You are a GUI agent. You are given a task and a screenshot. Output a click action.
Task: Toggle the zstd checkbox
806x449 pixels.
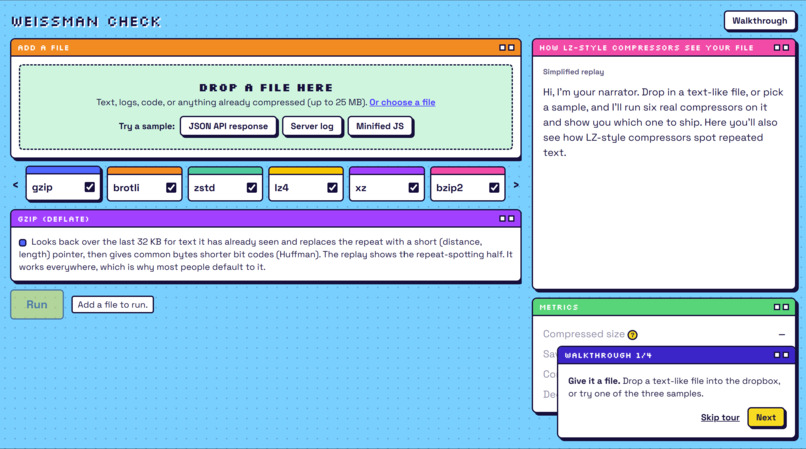[x=252, y=187]
